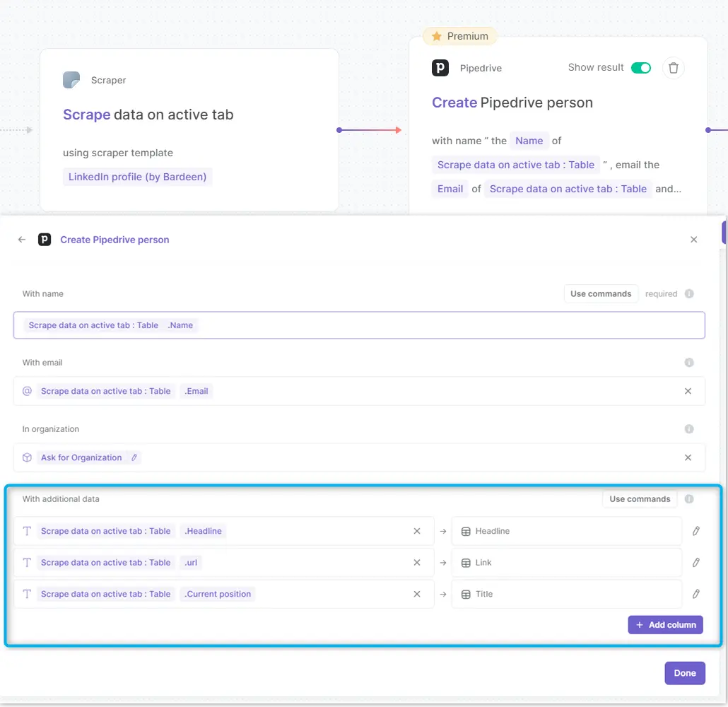Click the Scraper app icon on the card
The width and height of the screenshot is (728, 707).
71,80
